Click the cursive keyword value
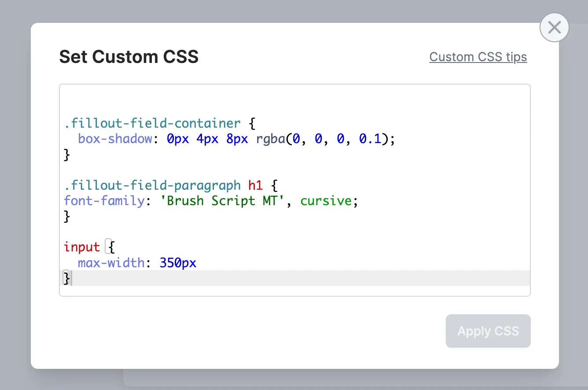 coord(326,201)
